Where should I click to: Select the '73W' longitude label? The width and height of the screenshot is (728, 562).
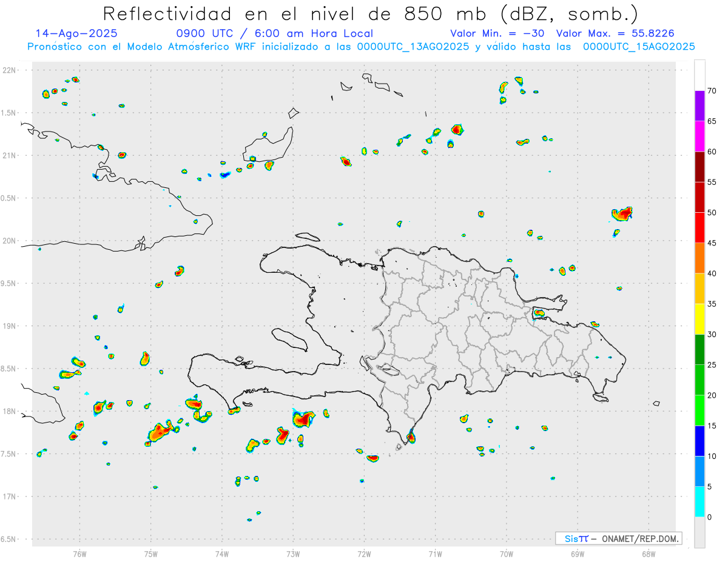[293, 554]
